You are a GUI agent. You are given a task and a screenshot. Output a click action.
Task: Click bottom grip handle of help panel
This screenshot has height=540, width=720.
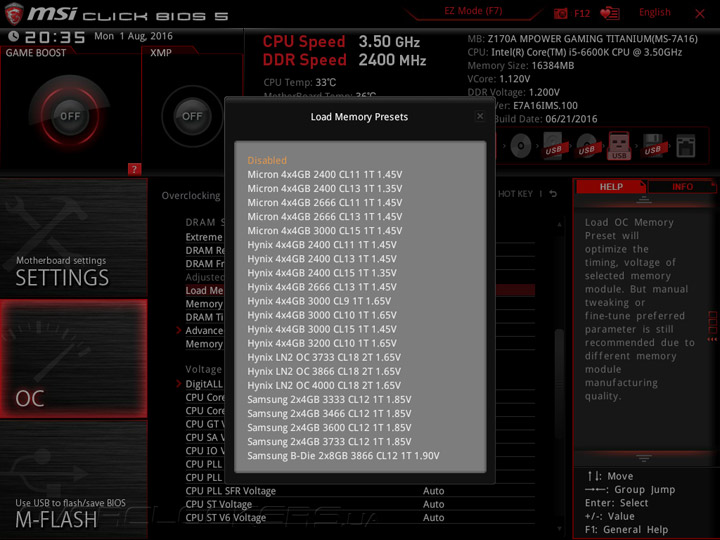tap(644, 458)
